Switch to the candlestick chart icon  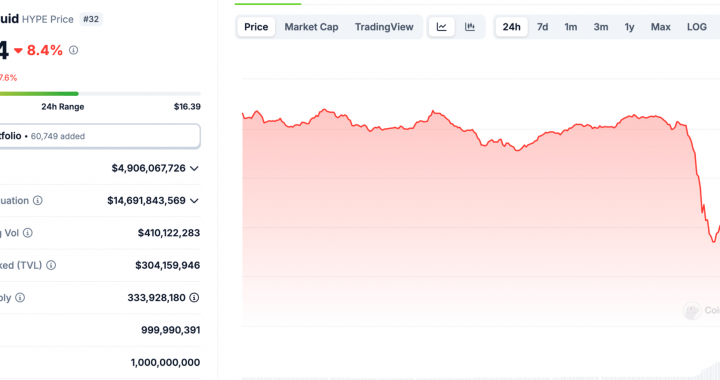(x=470, y=27)
